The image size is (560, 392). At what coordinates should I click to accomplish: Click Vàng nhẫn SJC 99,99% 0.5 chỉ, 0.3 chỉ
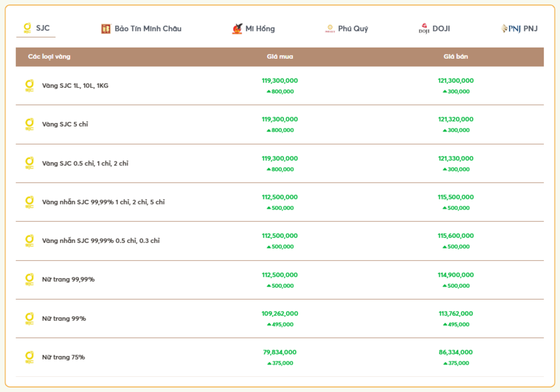click(101, 241)
